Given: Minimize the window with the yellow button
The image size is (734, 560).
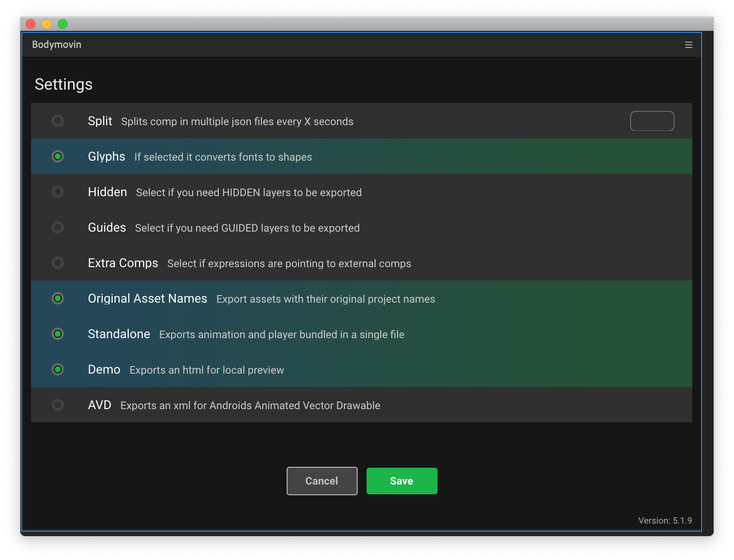Looking at the screenshot, I should coord(47,24).
